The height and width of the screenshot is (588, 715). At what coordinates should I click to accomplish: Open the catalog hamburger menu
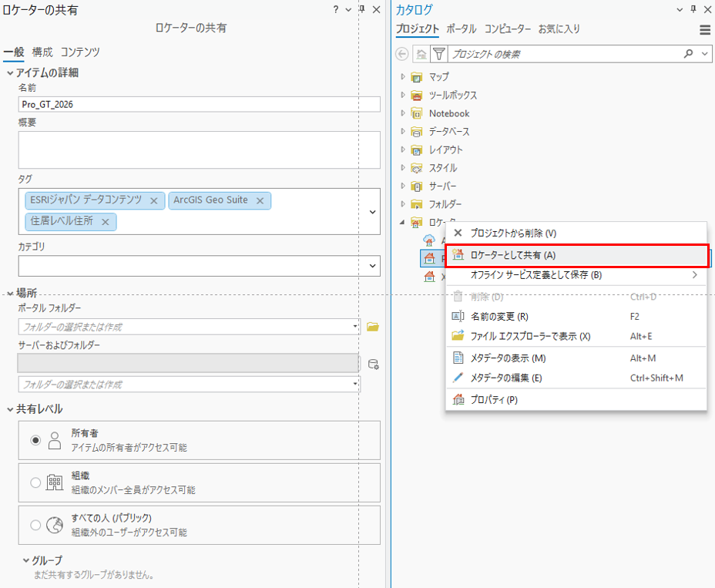[705, 30]
